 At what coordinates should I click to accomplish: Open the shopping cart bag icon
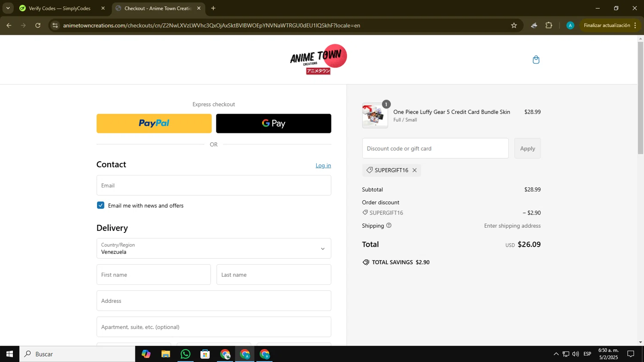536,60
